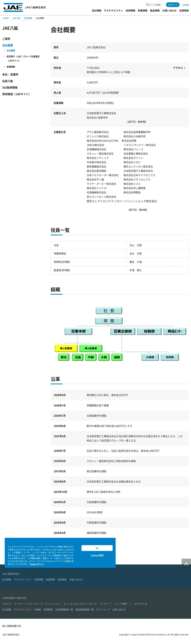Viewport: 191px width, 644px height.
Task: Open 航空電子グループ企業理念 sidebar link
Action: point(23,59)
